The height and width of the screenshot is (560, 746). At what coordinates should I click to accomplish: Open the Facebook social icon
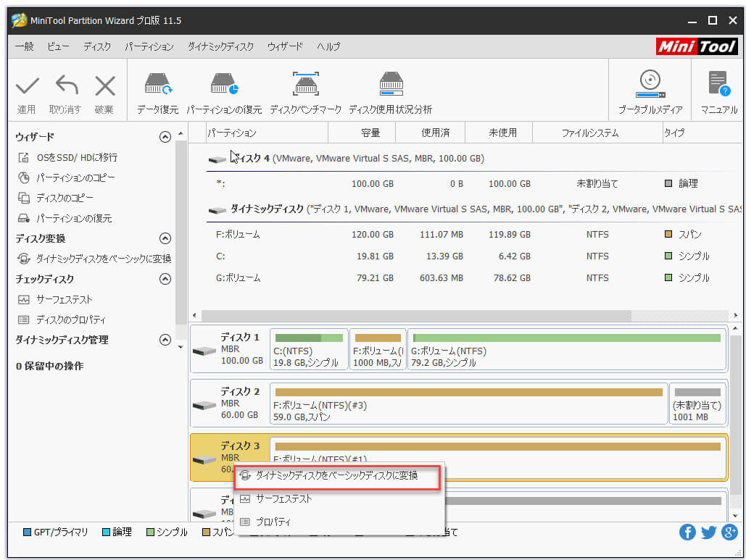pyautogui.click(x=687, y=532)
